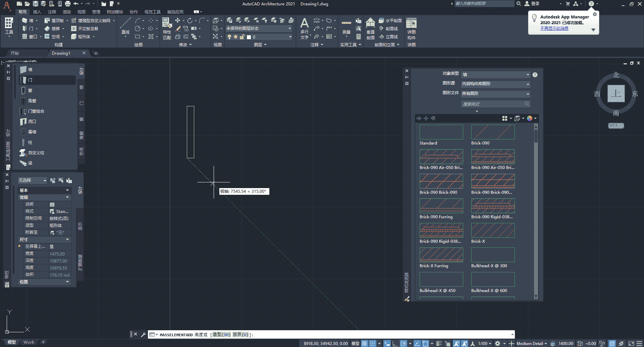
Task: Switch to the Work layout tab
Action: (29, 342)
